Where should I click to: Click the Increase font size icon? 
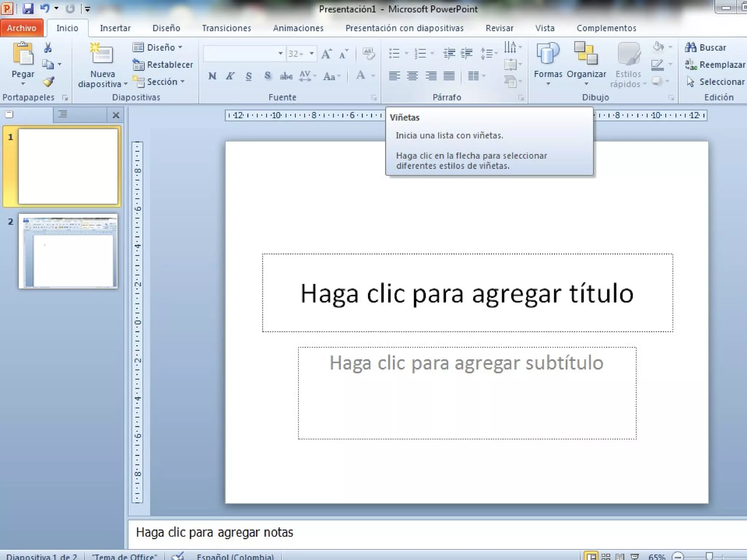(326, 54)
